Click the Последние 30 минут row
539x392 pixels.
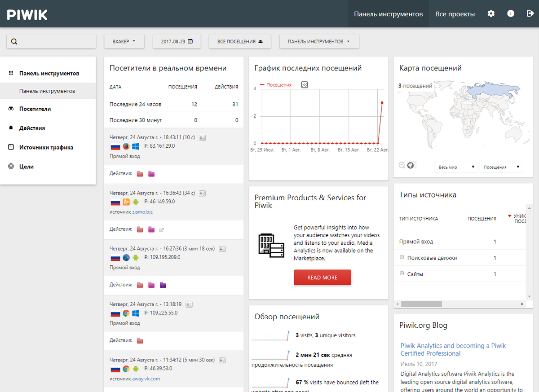point(174,120)
